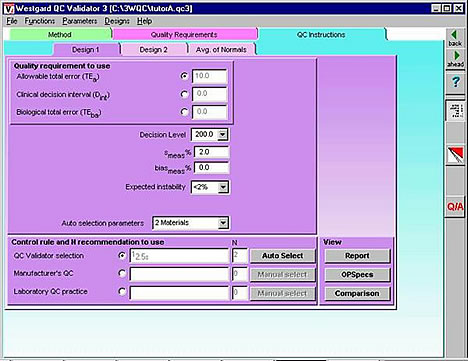Switch to the QC Instructions tab

(x=321, y=35)
